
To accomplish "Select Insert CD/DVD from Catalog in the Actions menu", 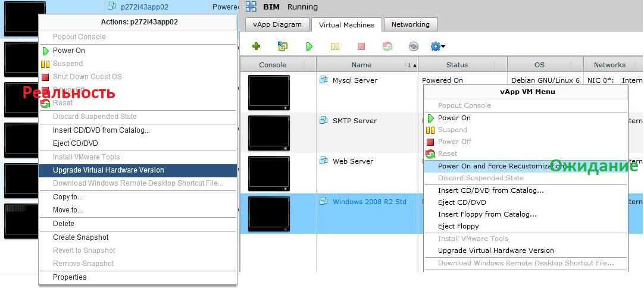I will [x=137, y=130].
